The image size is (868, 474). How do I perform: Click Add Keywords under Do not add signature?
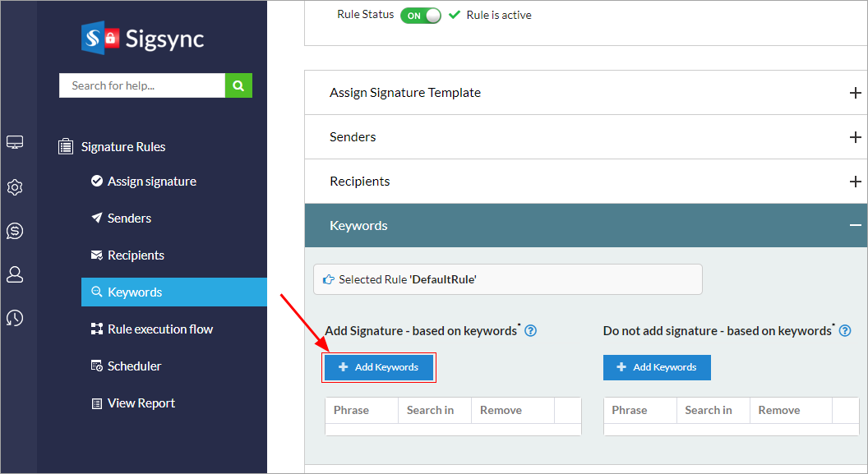[x=657, y=367]
